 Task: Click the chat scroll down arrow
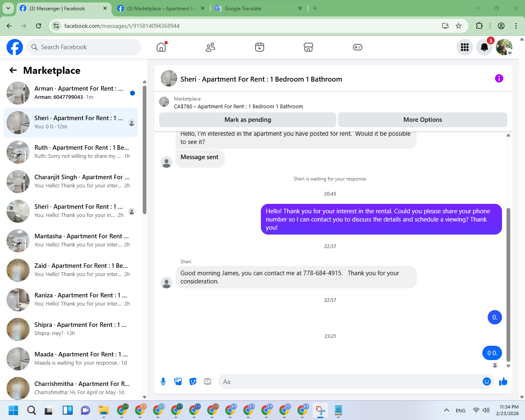[509, 366]
